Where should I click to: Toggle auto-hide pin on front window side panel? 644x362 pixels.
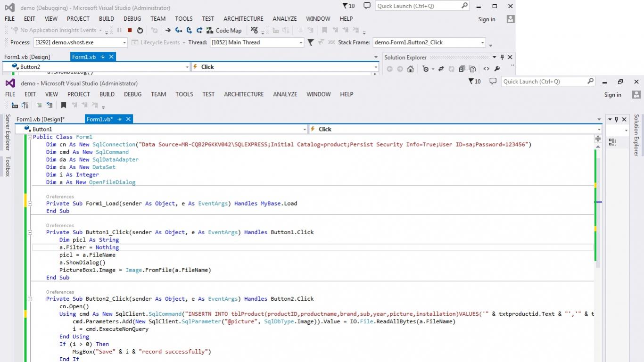[x=616, y=119]
